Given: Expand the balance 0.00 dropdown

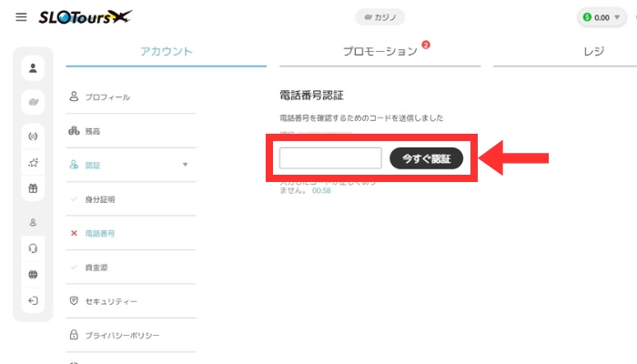Looking at the screenshot, I should click(602, 17).
